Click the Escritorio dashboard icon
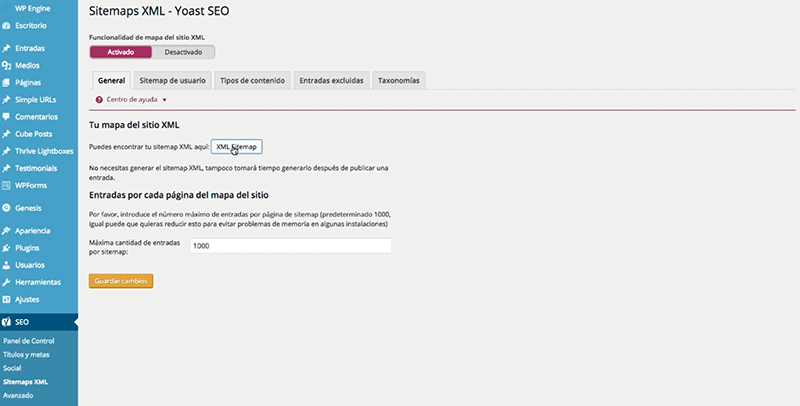This screenshot has height=406, width=800. 6,26
